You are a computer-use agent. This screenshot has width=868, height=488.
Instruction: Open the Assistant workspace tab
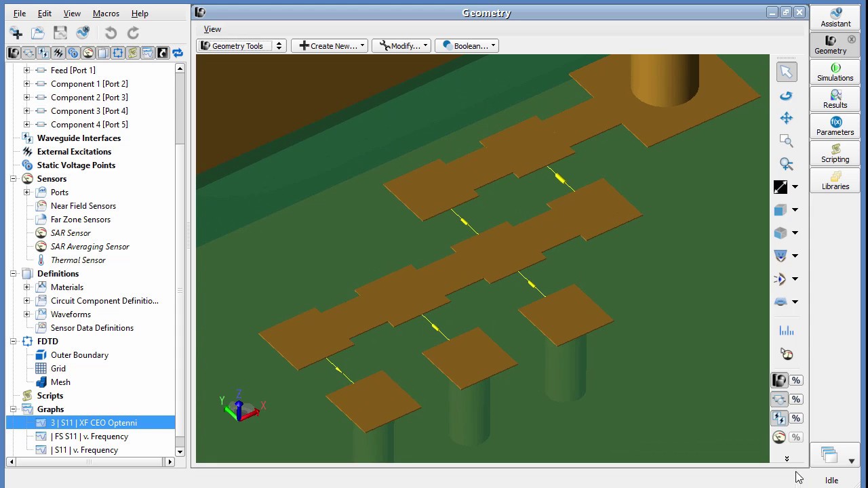pyautogui.click(x=835, y=18)
